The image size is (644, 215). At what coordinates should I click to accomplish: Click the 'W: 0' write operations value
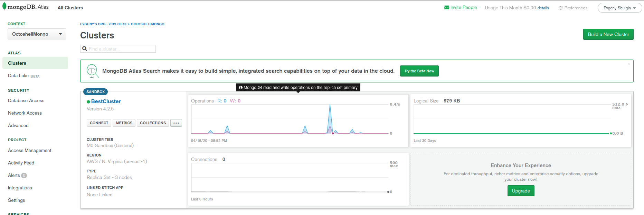pyautogui.click(x=235, y=101)
